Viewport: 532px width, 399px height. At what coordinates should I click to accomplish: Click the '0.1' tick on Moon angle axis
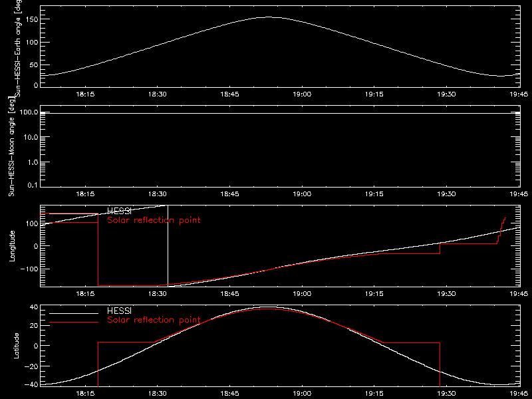pyautogui.click(x=33, y=186)
